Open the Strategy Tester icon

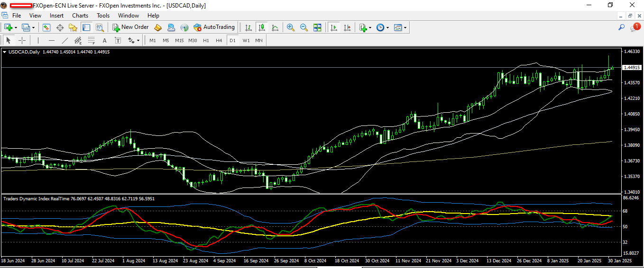[99, 27]
